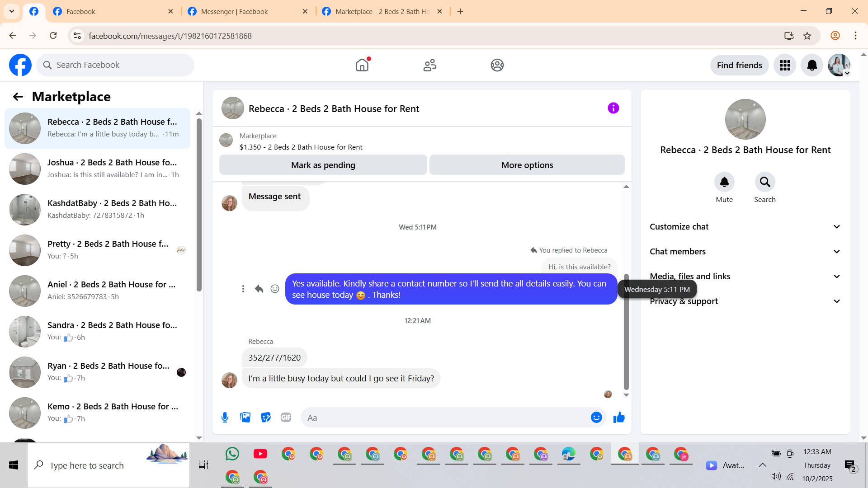The image size is (868, 488).
Task: Expand the Chat members section
Action: tap(745, 252)
